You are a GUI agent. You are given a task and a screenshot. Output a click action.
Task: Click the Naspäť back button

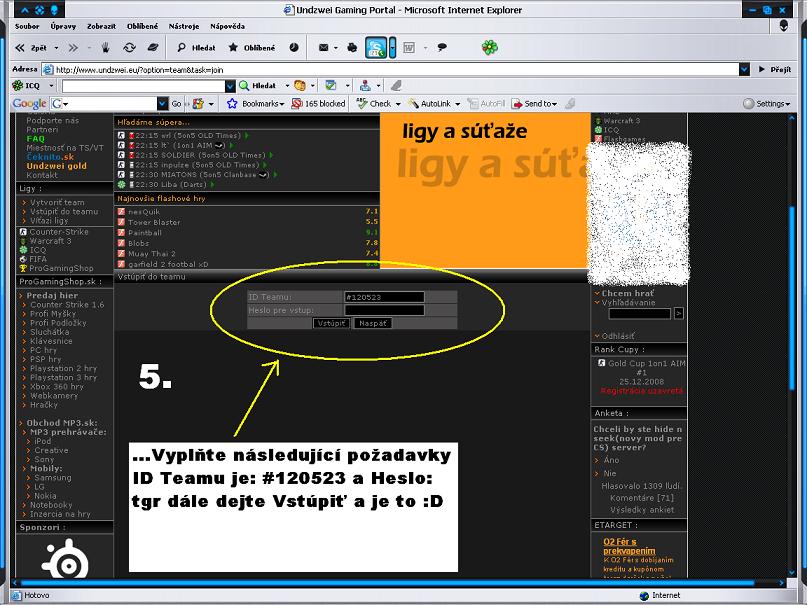(373, 323)
